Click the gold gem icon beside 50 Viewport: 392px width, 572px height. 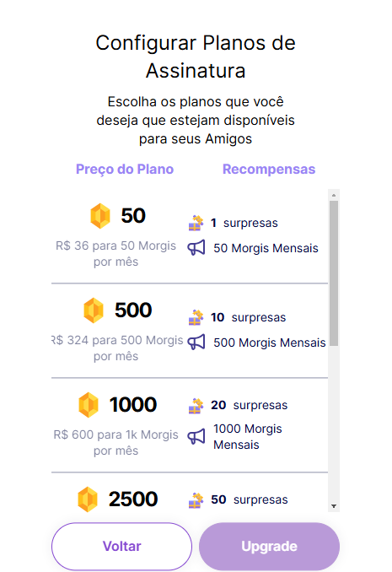coord(100,216)
